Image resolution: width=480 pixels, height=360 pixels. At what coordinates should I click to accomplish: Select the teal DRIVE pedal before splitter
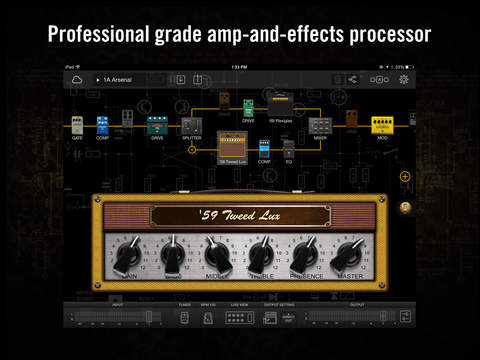[x=157, y=125]
